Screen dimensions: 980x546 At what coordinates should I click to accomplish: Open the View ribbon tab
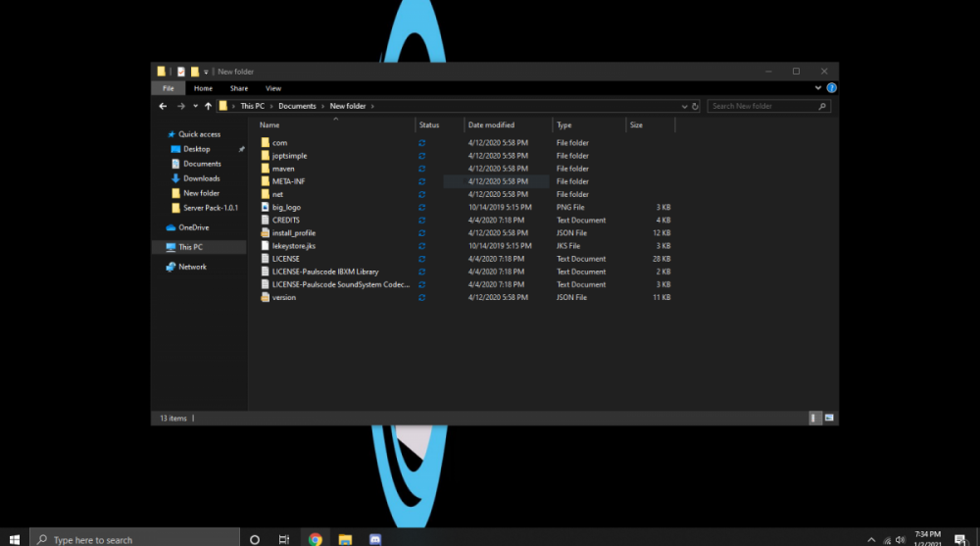tap(273, 88)
